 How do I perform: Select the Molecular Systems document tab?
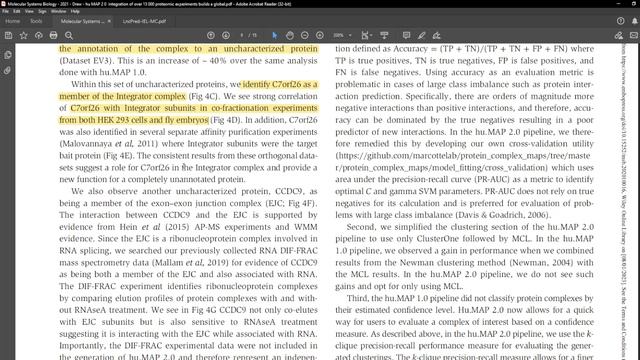(82, 21)
